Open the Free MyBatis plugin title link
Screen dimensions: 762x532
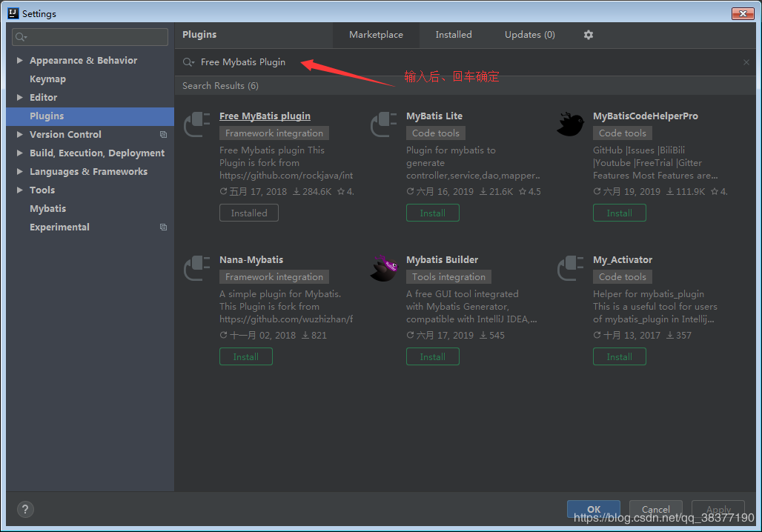[x=265, y=116]
